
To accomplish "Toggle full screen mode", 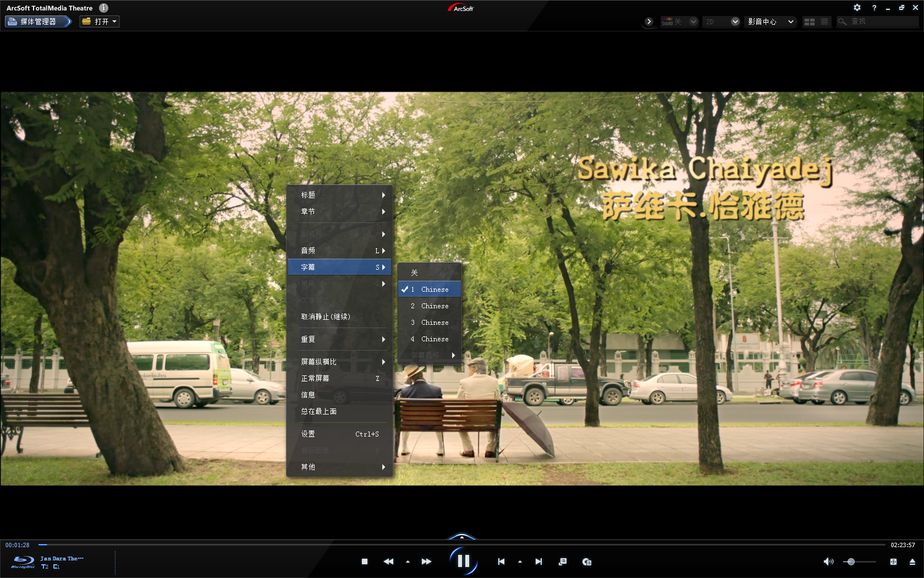I will [x=893, y=561].
